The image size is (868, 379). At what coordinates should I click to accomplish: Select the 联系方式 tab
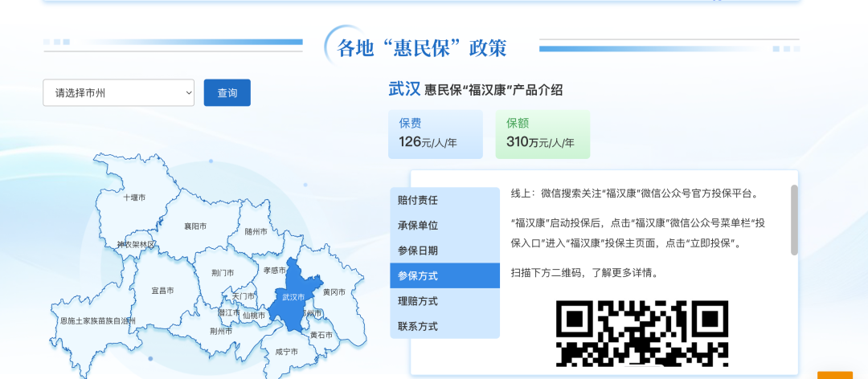pyautogui.click(x=444, y=326)
